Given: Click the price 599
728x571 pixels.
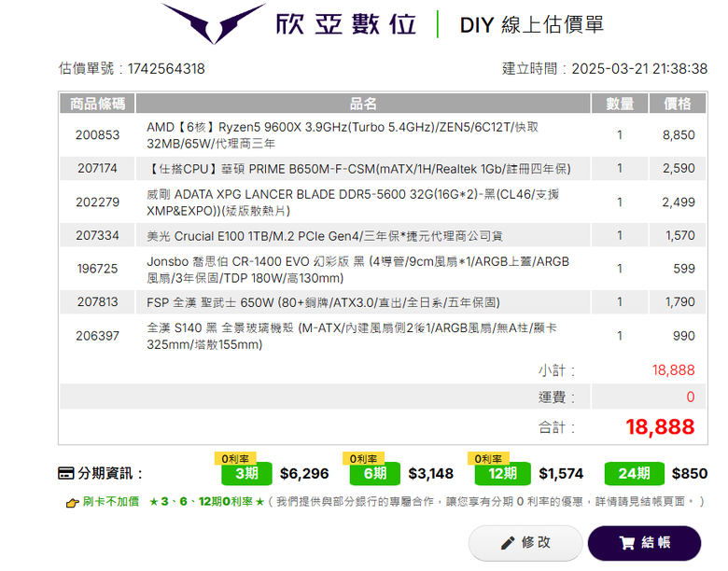Looking at the screenshot, I should tap(684, 269).
